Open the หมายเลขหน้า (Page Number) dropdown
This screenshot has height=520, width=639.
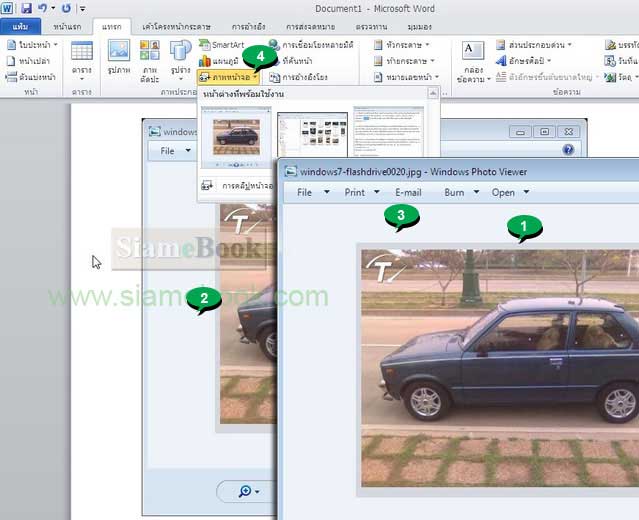(x=407, y=77)
